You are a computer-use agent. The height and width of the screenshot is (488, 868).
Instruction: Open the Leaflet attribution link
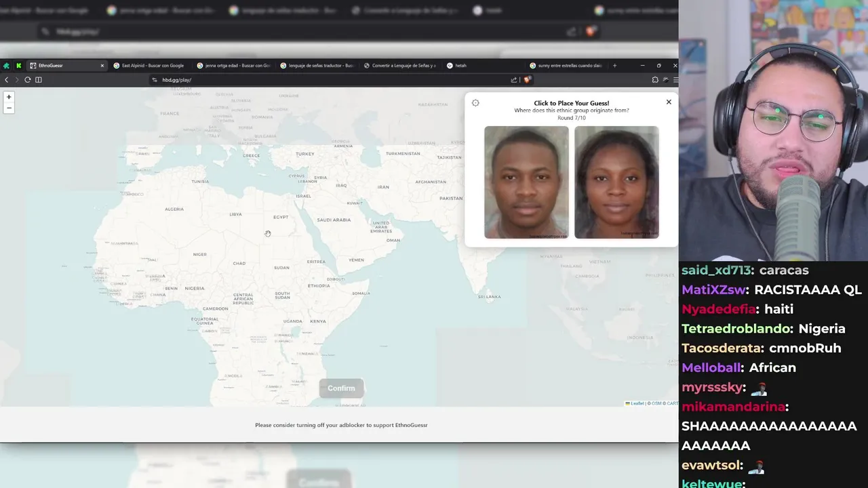pos(636,403)
